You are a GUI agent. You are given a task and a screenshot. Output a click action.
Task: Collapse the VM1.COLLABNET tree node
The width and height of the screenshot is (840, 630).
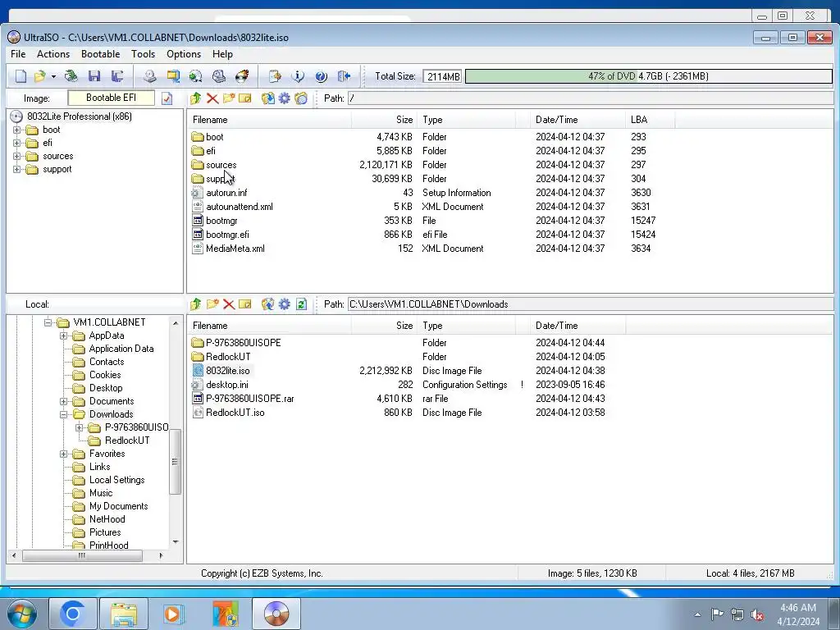(48, 322)
